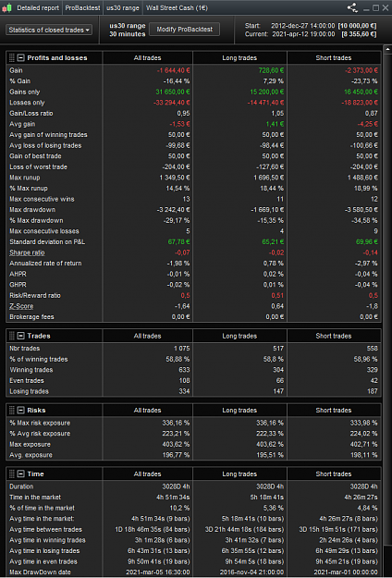The height and width of the screenshot is (578, 392).
Task: Click Short trades header in Profits and losses
Action: [x=334, y=58]
